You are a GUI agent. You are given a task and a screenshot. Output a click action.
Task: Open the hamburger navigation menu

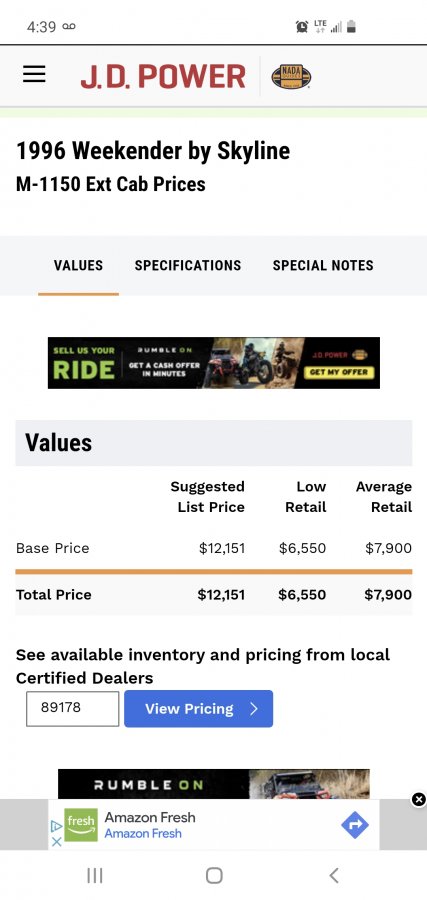click(34, 75)
